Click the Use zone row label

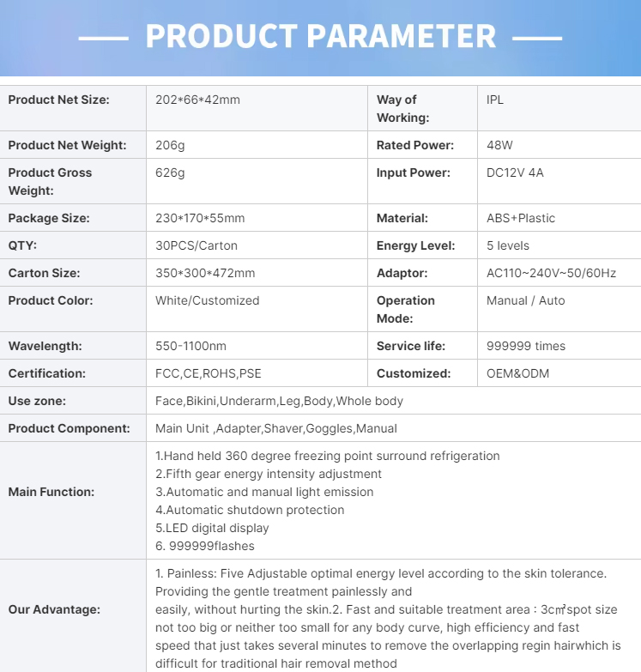click(37, 401)
